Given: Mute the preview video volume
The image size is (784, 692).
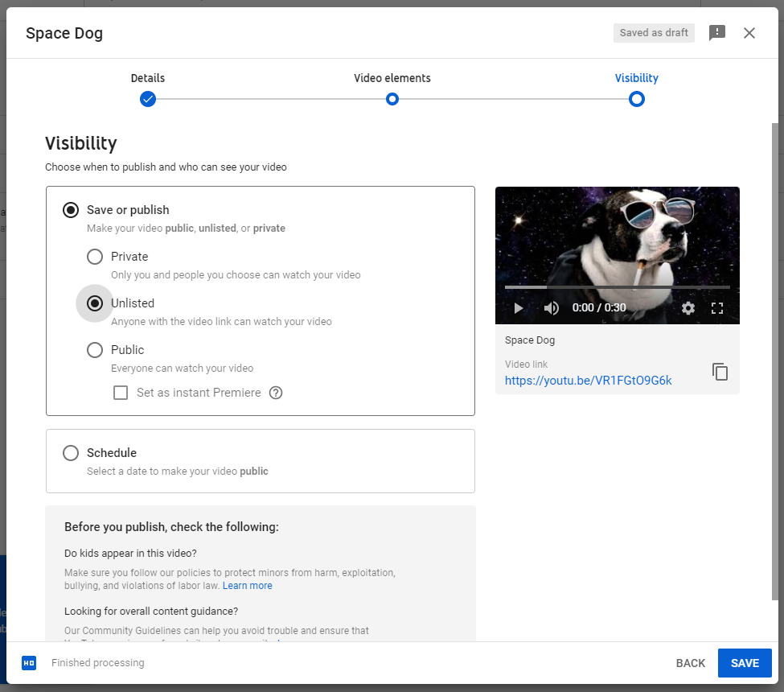Looking at the screenshot, I should (x=551, y=307).
